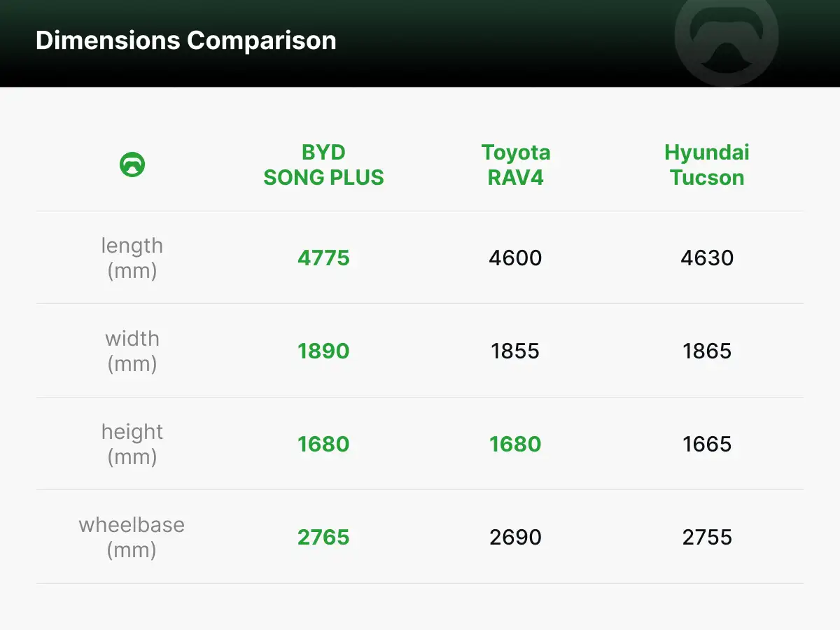The height and width of the screenshot is (630, 840).
Task: Click Hyundai Tucson wheelbase value 2755
Action: pyautogui.click(x=707, y=537)
